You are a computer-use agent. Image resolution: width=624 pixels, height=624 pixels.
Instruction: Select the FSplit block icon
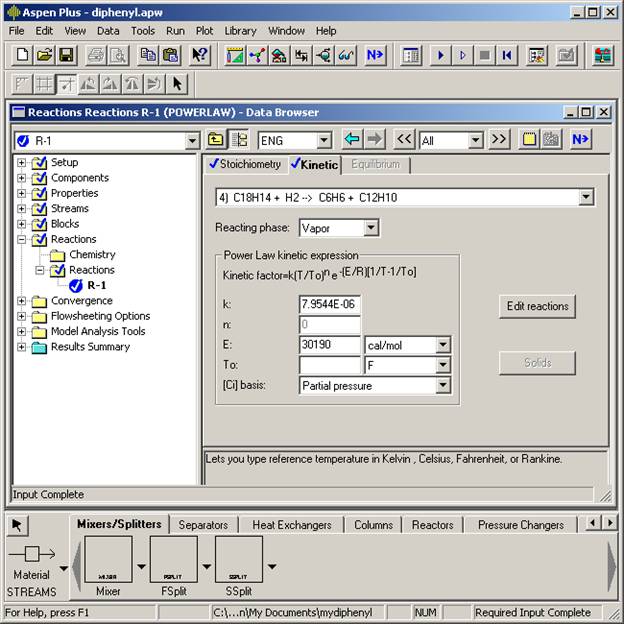[173, 561]
